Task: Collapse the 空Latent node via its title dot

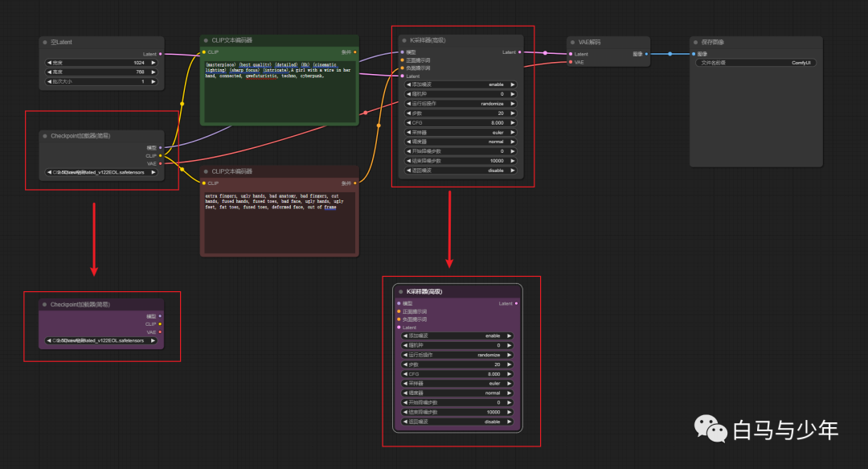Action: coord(45,42)
